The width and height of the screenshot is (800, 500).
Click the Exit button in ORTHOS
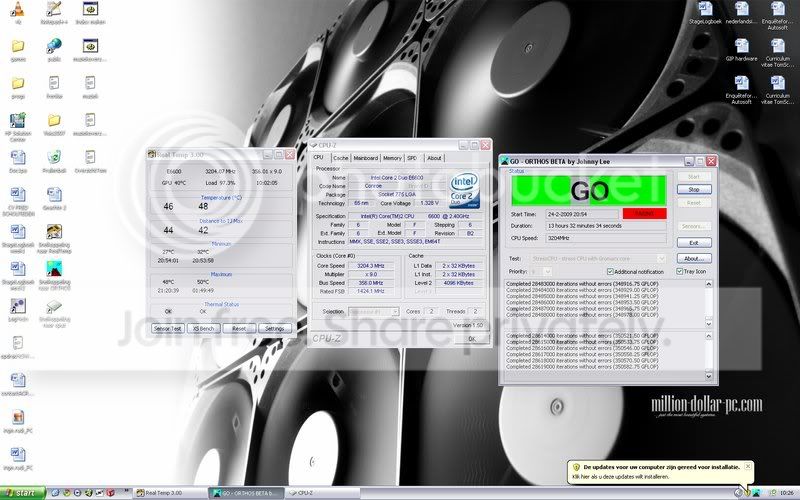[694, 243]
